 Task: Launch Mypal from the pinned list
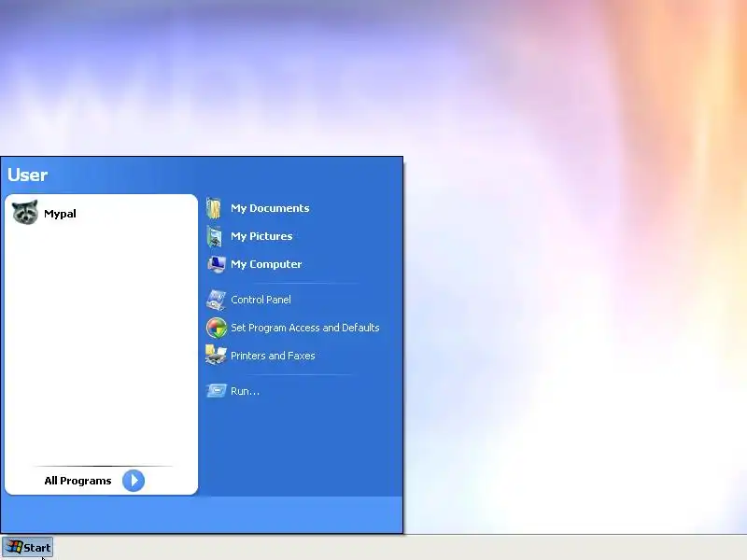60,214
